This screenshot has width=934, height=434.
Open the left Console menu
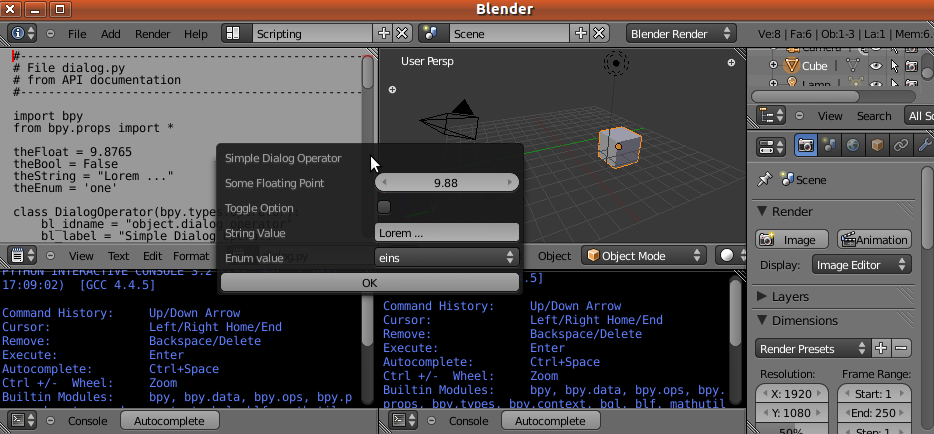[x=88, y=421]
